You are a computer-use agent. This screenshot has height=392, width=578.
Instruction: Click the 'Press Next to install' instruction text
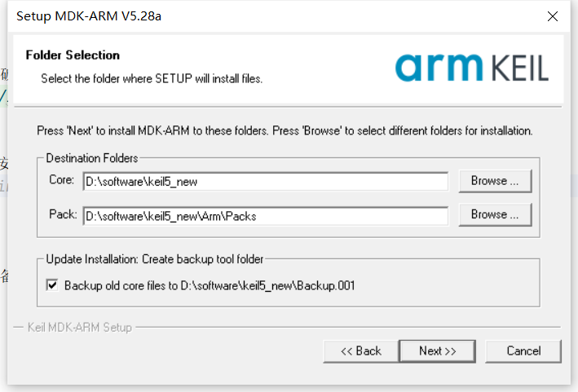click(x=285, y=130)
